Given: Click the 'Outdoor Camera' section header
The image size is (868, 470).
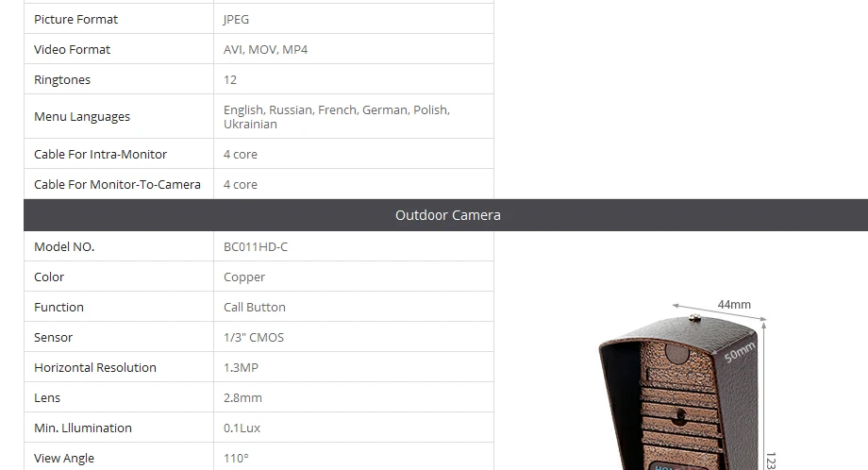Looking at the screenshot, I should pos(447,215).
